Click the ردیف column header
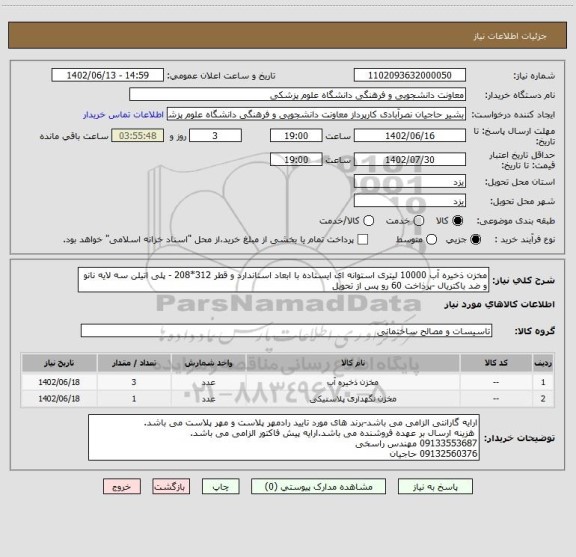Screen dimensions: 576x557 [543, 363]
